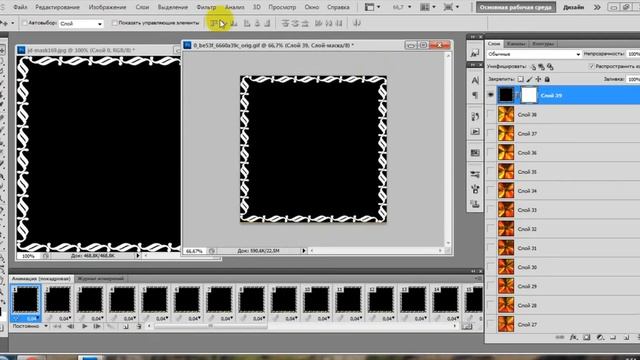This screenshot has width=640, height=360.
Task: Switch to the Каналы tab
Action: pyautogui.click(x=516, y=44)
